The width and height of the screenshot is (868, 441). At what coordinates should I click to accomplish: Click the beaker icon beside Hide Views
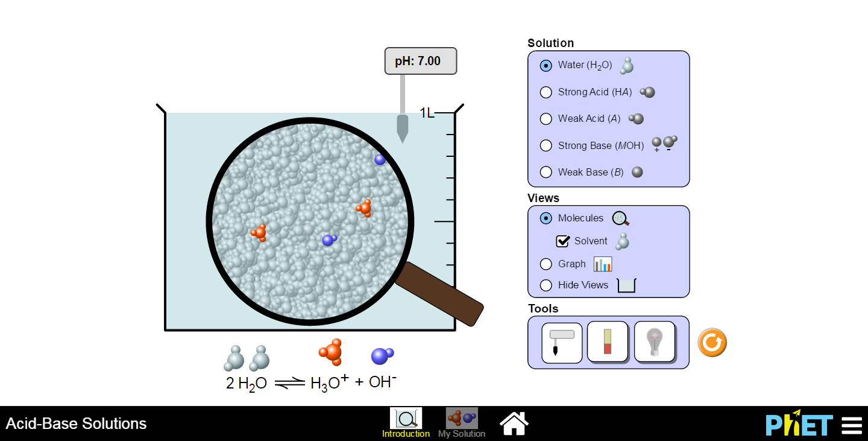pyautogui.click(x=626, y=284)
